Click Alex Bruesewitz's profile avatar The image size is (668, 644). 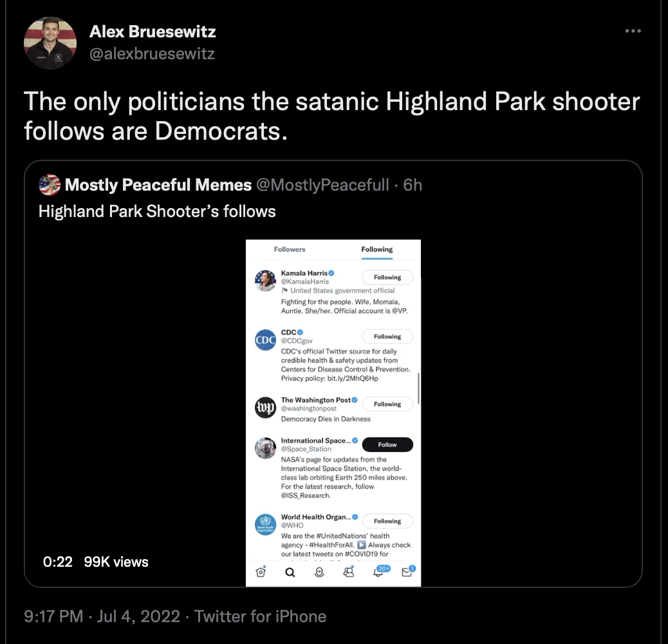click(x=50, y=43)
